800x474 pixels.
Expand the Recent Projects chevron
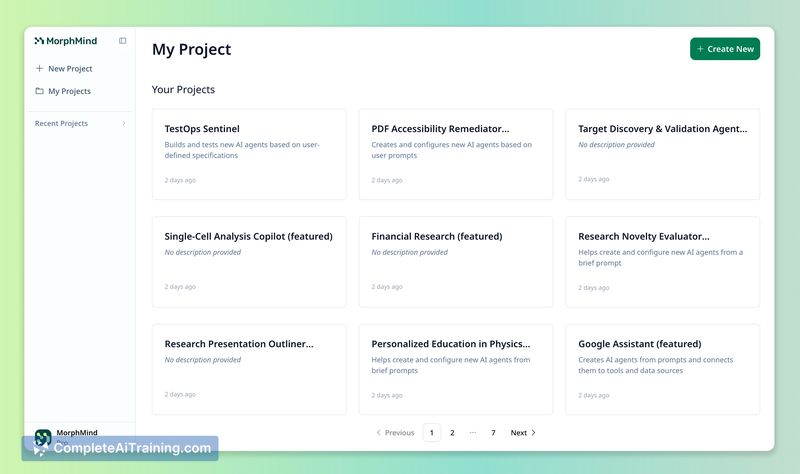(123, 123)
